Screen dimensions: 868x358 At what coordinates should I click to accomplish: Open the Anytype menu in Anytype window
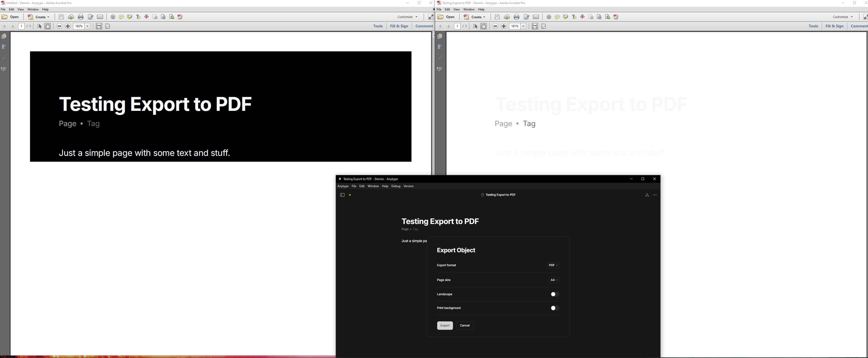pos(343,186)
